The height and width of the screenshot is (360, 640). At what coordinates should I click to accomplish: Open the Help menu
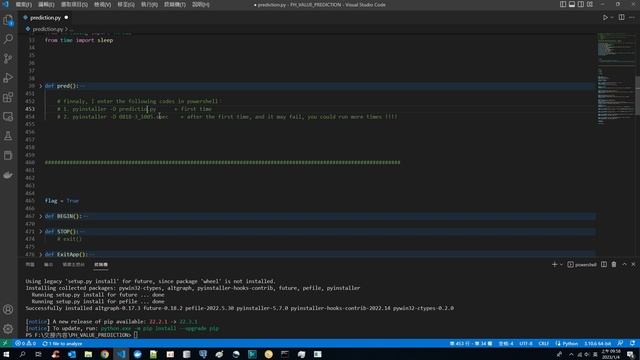[200, 4]
